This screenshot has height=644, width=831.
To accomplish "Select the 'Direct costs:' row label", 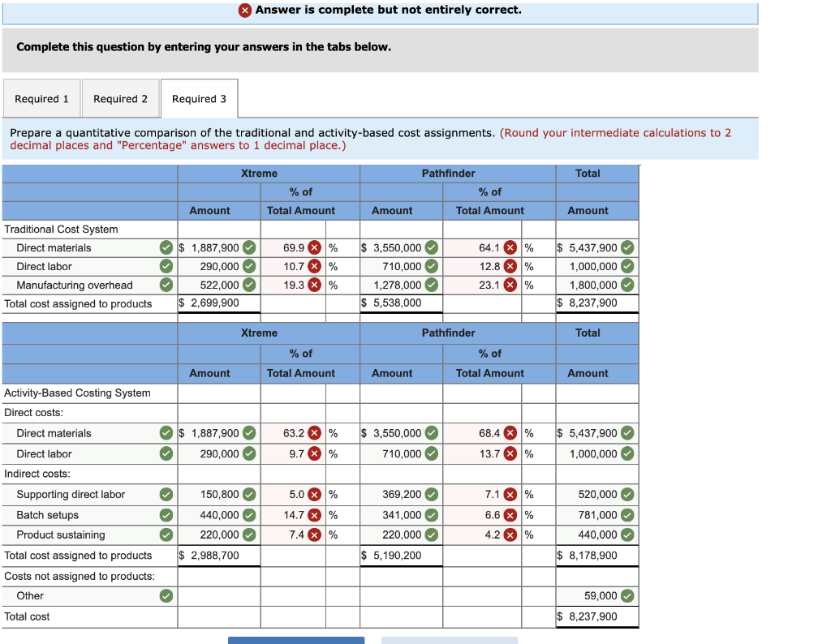I will (x=33, y=413).
